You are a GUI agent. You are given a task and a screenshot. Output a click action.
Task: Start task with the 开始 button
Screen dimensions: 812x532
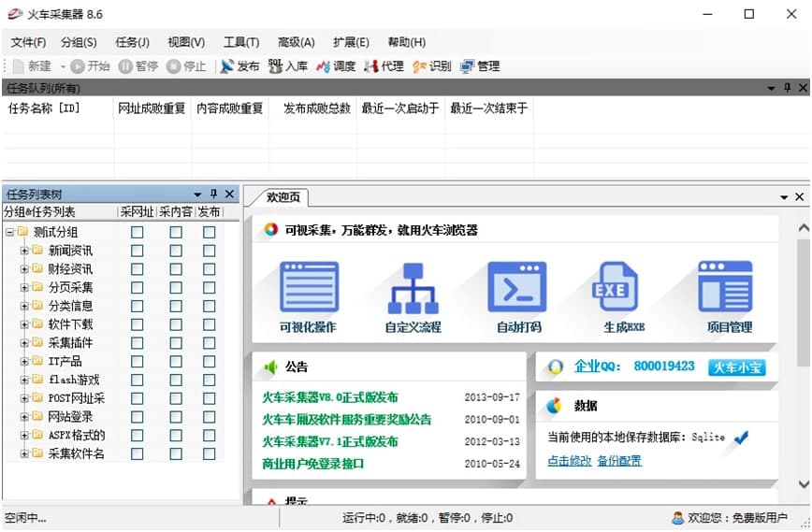90,66
